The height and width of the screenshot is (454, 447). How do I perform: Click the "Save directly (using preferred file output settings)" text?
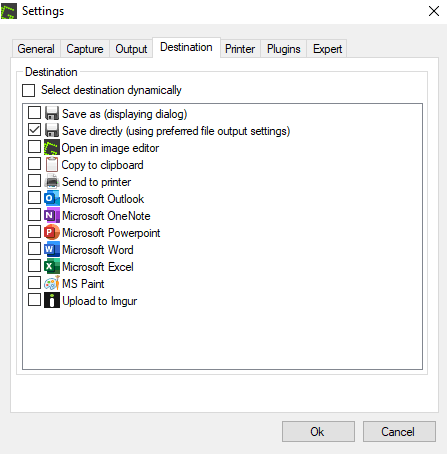[176, 131]
